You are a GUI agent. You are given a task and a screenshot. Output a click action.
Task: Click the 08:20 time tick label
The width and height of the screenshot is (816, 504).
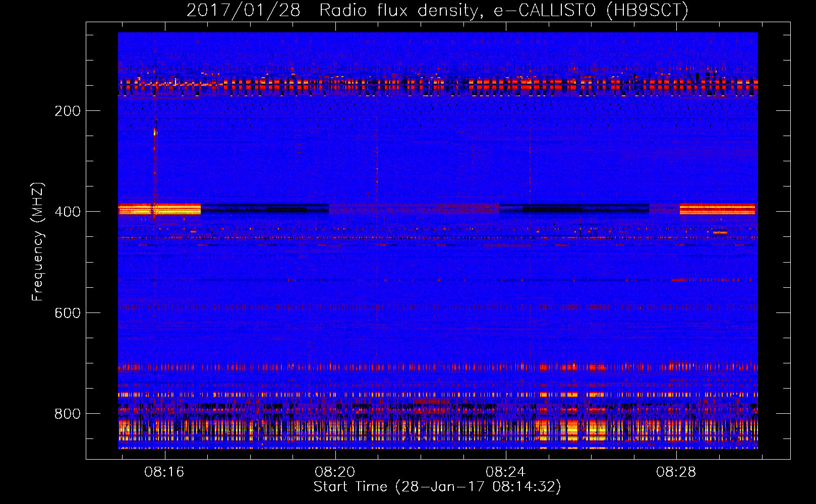(x=335, y=472)
